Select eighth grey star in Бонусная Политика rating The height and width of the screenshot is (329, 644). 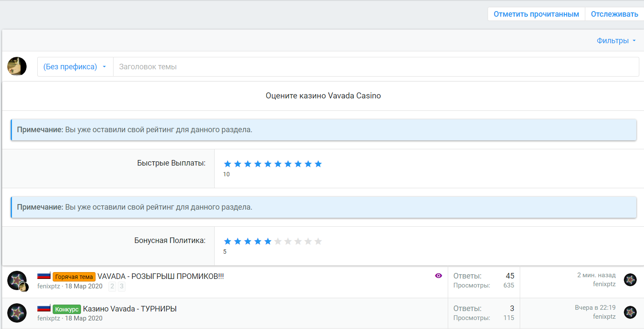click(298, 241)
